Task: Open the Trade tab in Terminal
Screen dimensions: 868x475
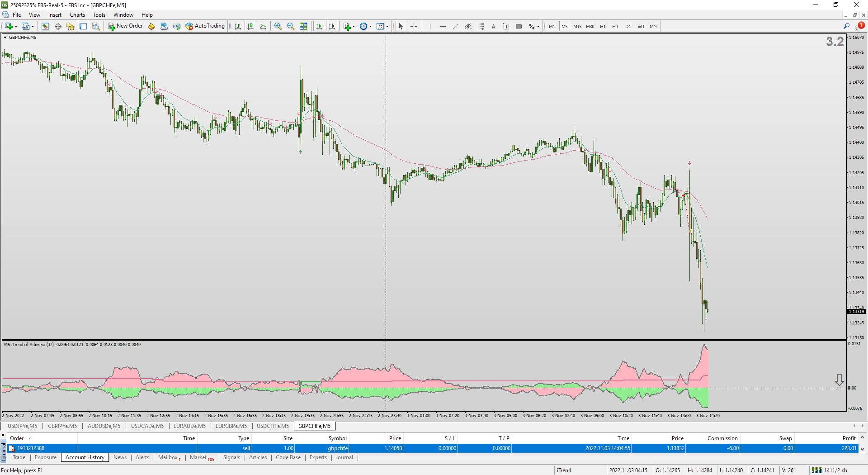Action: tap(19, 457)
